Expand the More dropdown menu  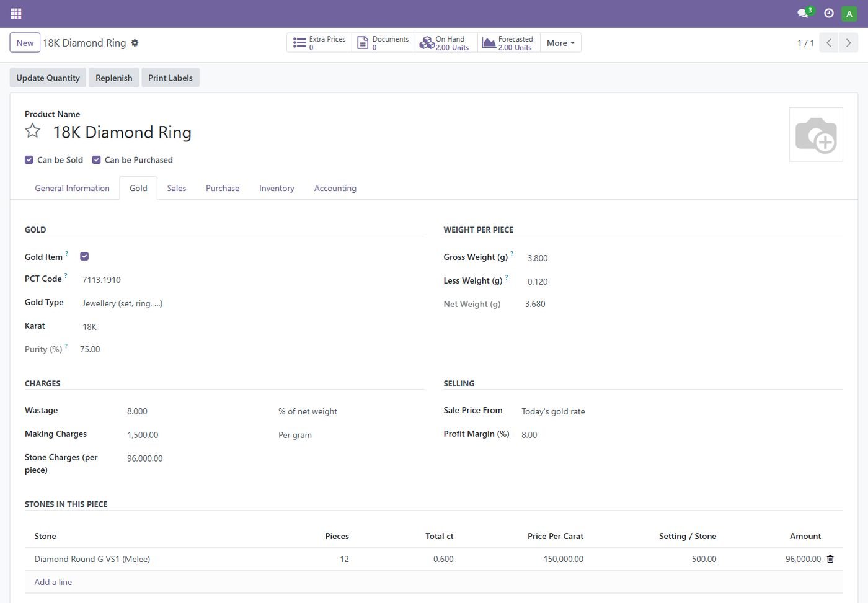pos(560,43)
